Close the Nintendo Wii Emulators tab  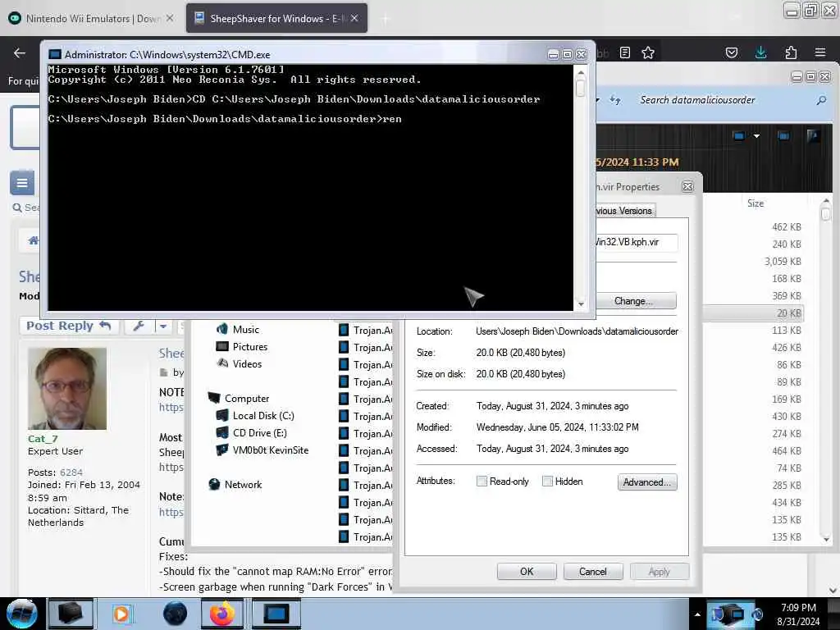click(x=170, y=18)
